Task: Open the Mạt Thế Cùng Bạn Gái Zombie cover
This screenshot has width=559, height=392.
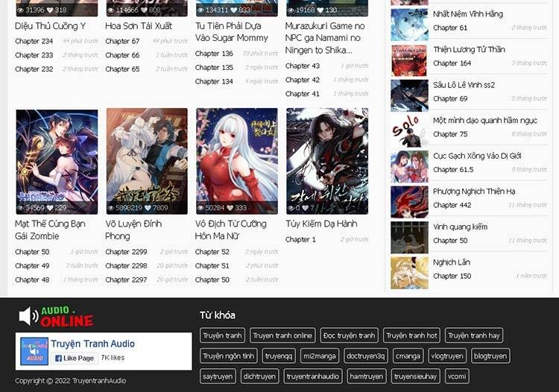Action: pyautogui.click(x=57, y=161)
